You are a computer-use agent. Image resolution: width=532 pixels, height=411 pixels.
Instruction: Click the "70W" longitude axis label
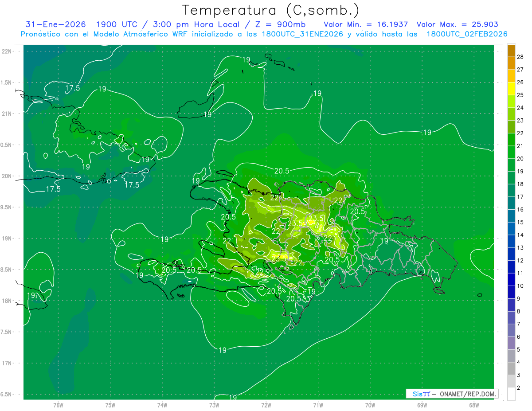[370, 405]
